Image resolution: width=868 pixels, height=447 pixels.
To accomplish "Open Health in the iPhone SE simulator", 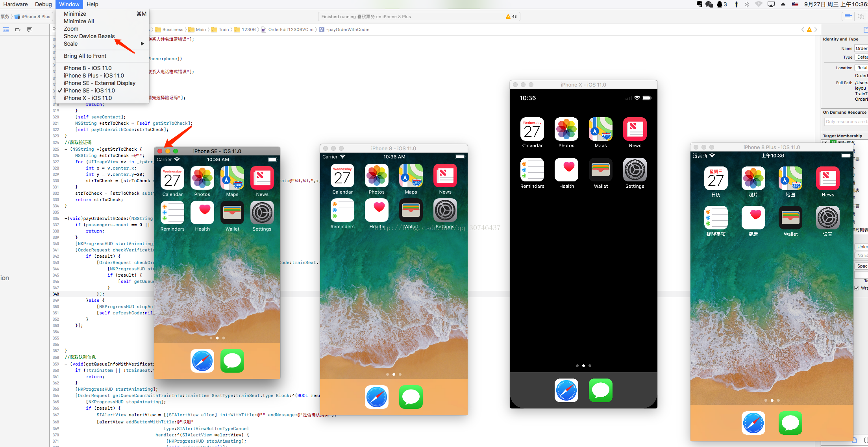I will 202,212.
